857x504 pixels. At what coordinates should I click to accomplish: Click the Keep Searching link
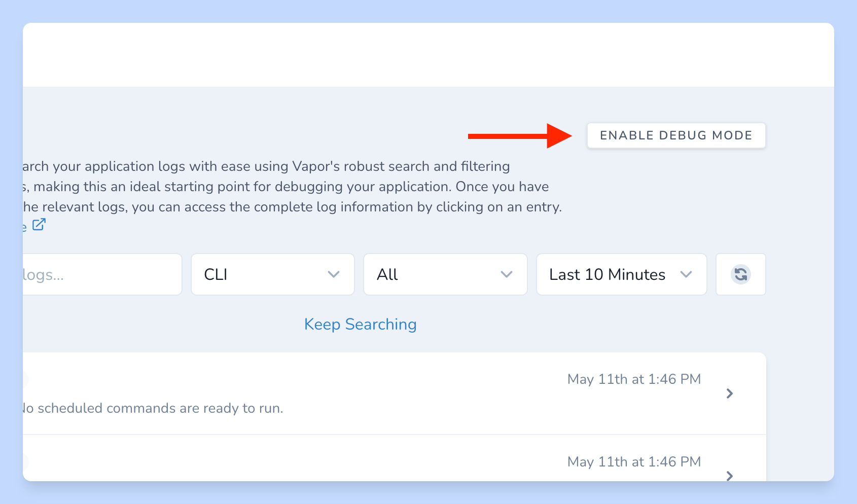(360, 324)
